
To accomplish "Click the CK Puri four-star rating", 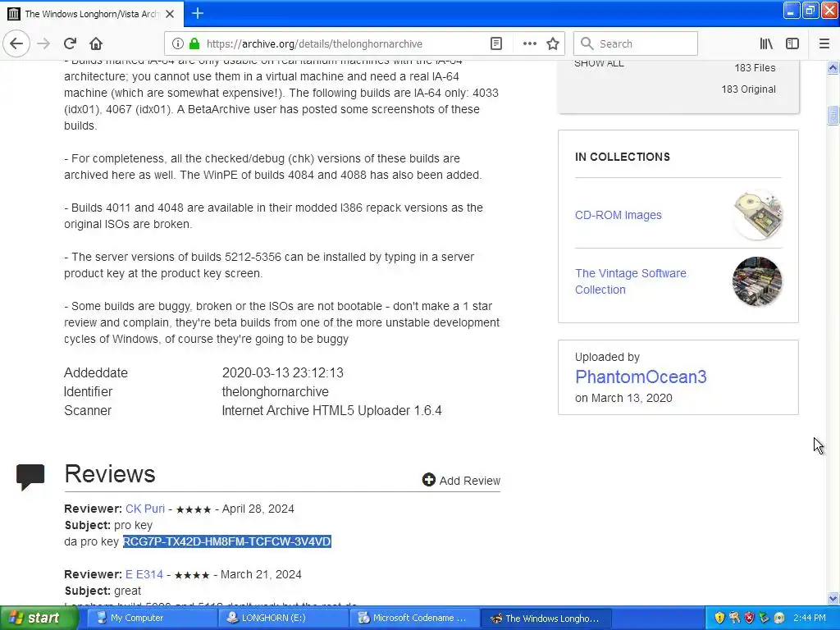I will [x=194, y=509].
